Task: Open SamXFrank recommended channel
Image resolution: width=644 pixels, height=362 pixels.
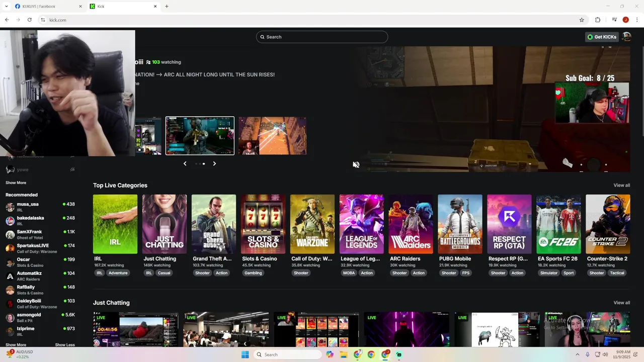Action: click(x=40, y=234)
